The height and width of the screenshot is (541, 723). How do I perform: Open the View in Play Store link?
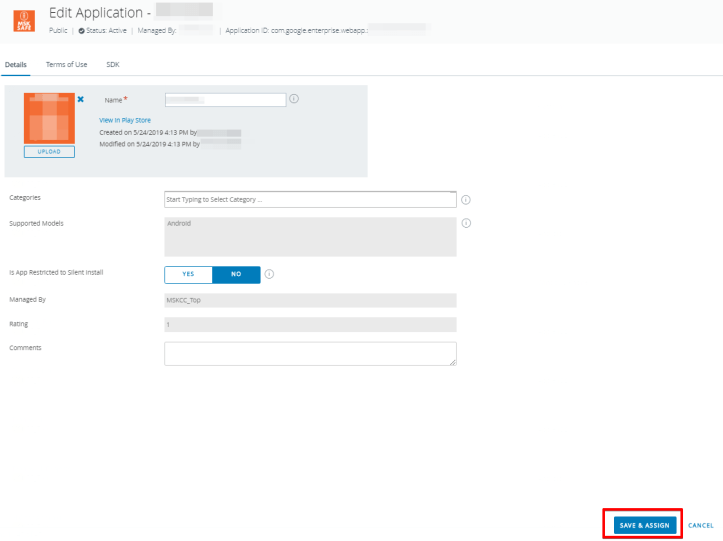(x=125, y=120)
